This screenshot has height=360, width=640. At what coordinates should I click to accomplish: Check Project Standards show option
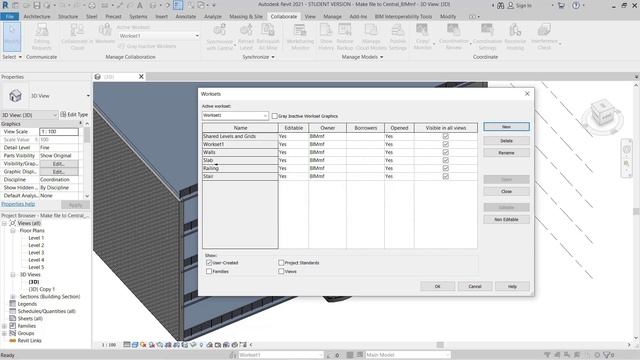point(281,263)
